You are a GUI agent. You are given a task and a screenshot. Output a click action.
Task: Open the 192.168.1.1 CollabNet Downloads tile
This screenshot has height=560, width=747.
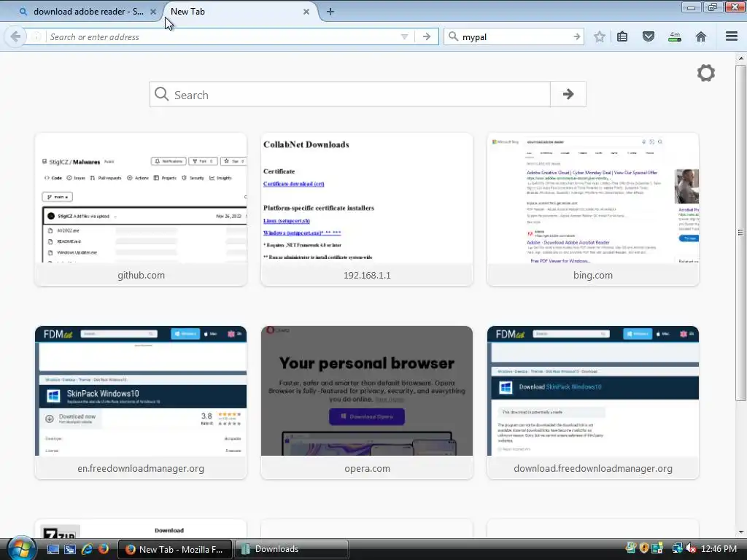click(367, 209)
